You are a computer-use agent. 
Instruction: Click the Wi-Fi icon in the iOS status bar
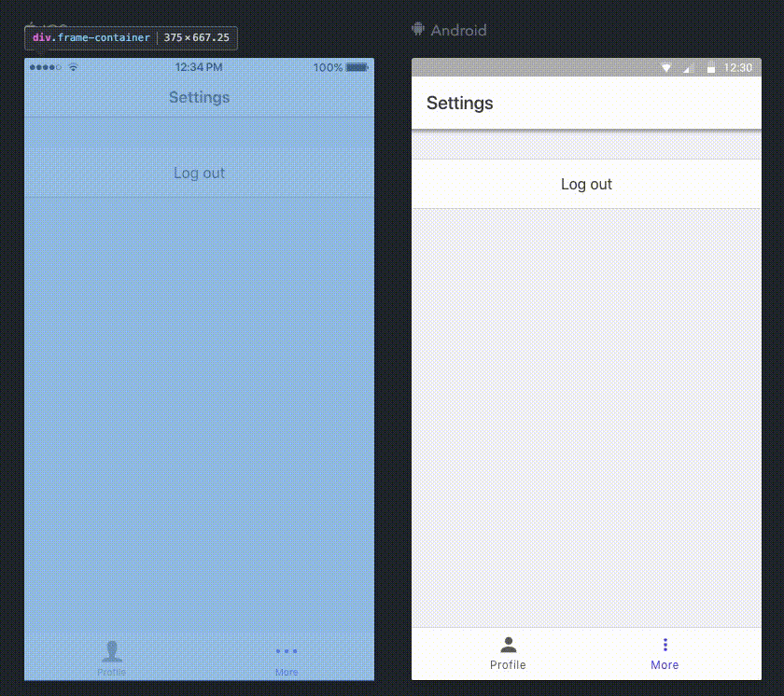click(72, 67)
